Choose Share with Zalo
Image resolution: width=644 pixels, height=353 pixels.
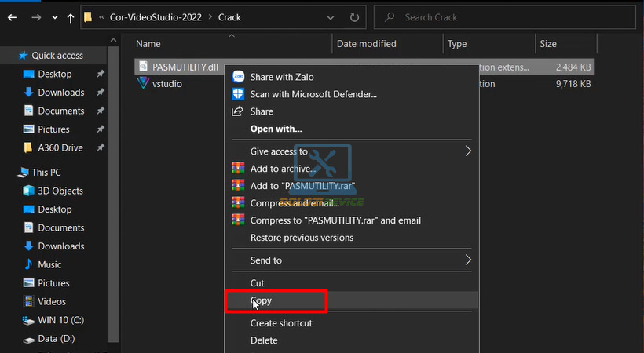[282, 77]
